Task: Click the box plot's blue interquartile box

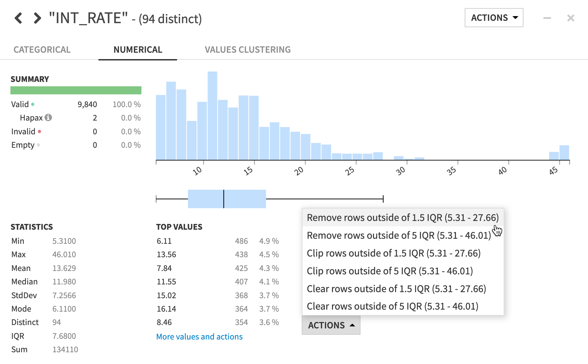Action: point(227,199)
